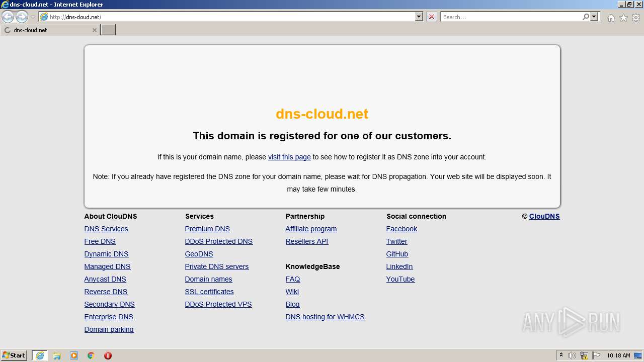The image size is (644, 362).
Task: Expand the address bar dropdown
Action: (419, 17)
